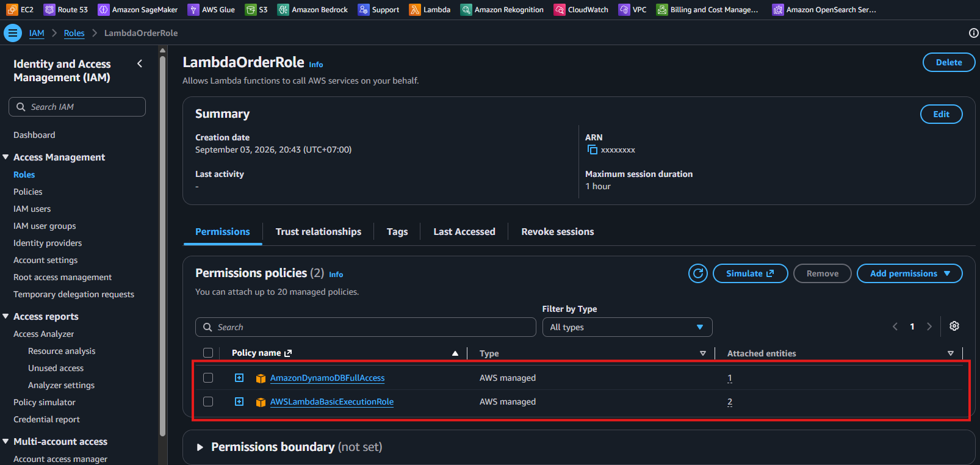Open the Route 53 shortcut icon
Image resolution: width=980 pixels, height=465 pixels.
tap(49, 10)
